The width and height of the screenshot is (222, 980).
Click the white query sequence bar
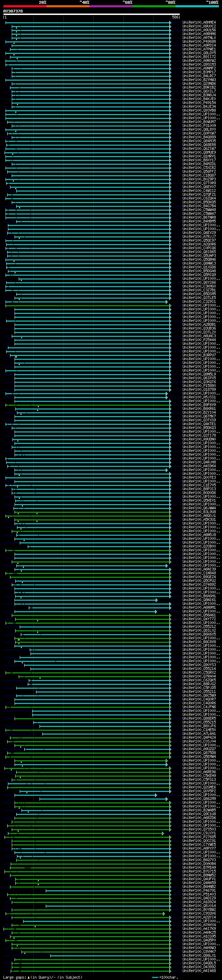(x=92, y=15)
